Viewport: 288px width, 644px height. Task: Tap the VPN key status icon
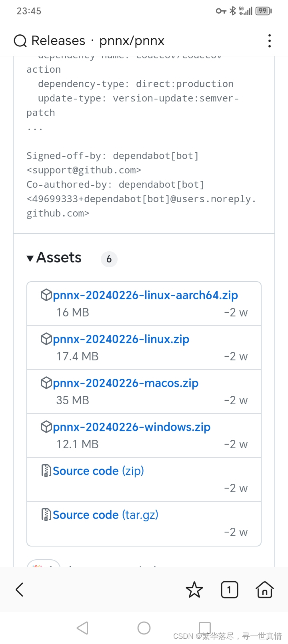[x=221, y=11]
